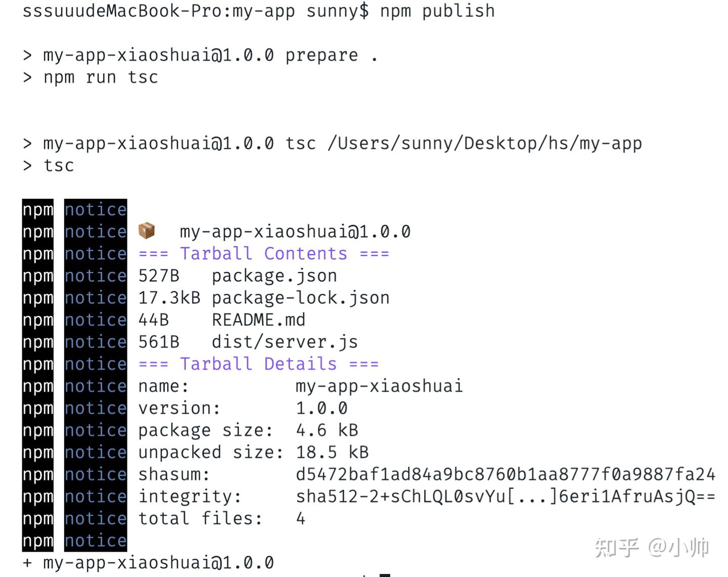Select the README.md file entry
The height and width of the screenshot is (577, 728).
point(258,320)
